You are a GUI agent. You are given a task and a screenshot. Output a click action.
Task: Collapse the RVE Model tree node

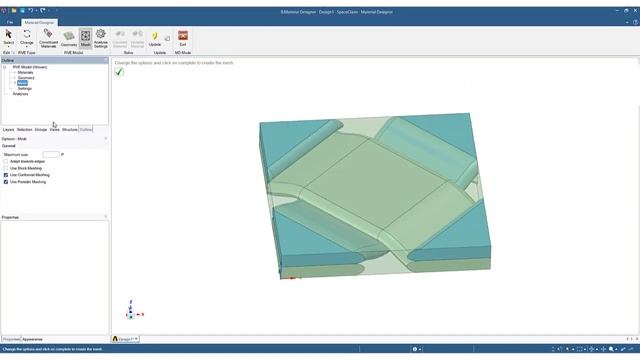point(5,67)
